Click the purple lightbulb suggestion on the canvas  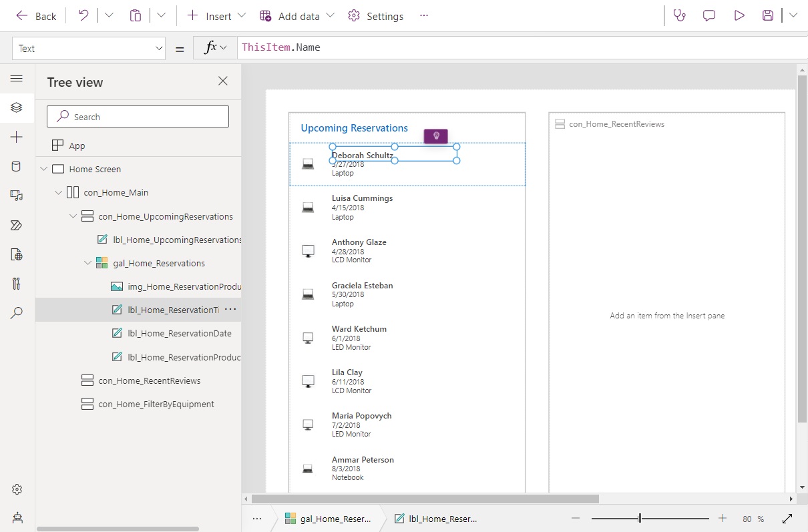tap(435, 136)
